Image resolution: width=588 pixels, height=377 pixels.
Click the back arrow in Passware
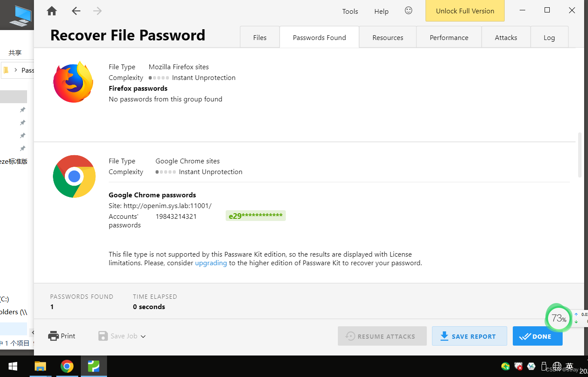[x=76, y=11]
